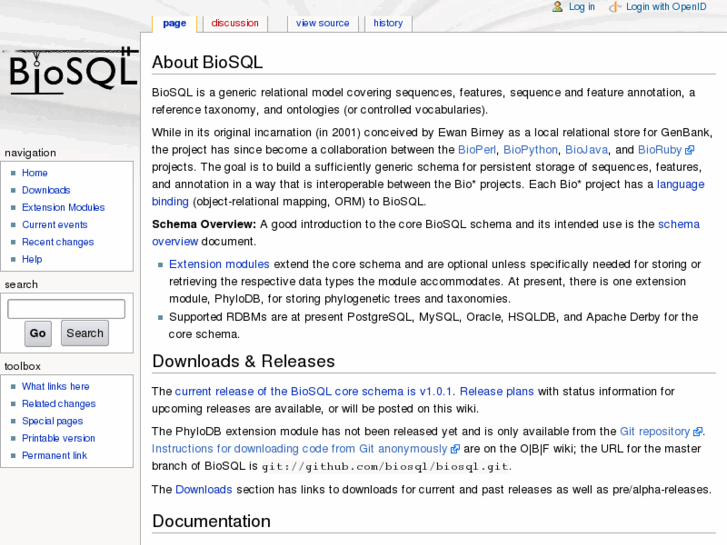Click the Release plans link
The image size is (727, 545).
pos(496,391)
